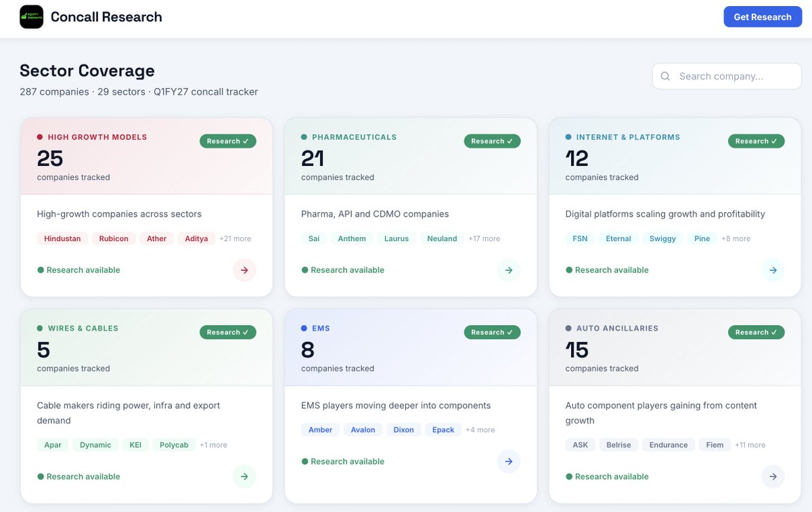Select the Apar company tag
Image resolution: width=812 pixels, height=512 pixels.
53,445
